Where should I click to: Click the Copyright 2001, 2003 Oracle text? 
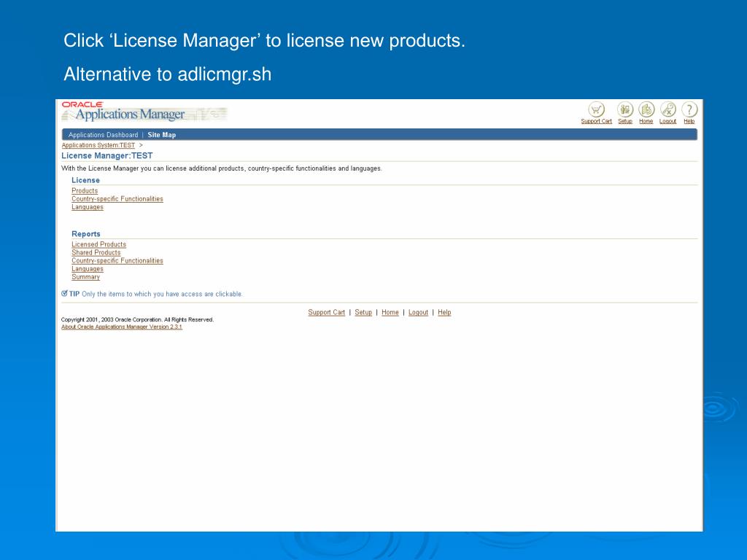point(137,319)
